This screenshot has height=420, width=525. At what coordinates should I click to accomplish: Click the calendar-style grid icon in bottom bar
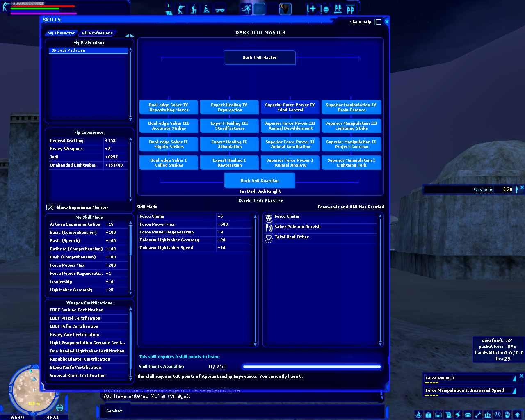[438, 415]
